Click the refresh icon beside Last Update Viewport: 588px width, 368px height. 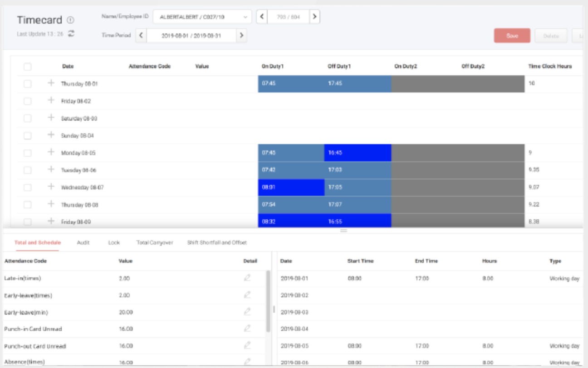(71, 34)
